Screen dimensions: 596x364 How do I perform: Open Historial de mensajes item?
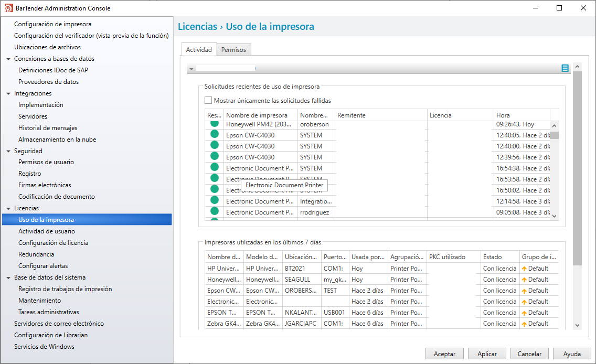point(48,128)
